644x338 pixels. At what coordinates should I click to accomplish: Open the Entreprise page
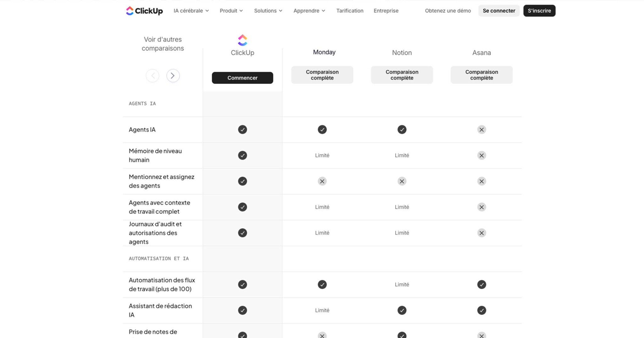(x=386, y=11)
